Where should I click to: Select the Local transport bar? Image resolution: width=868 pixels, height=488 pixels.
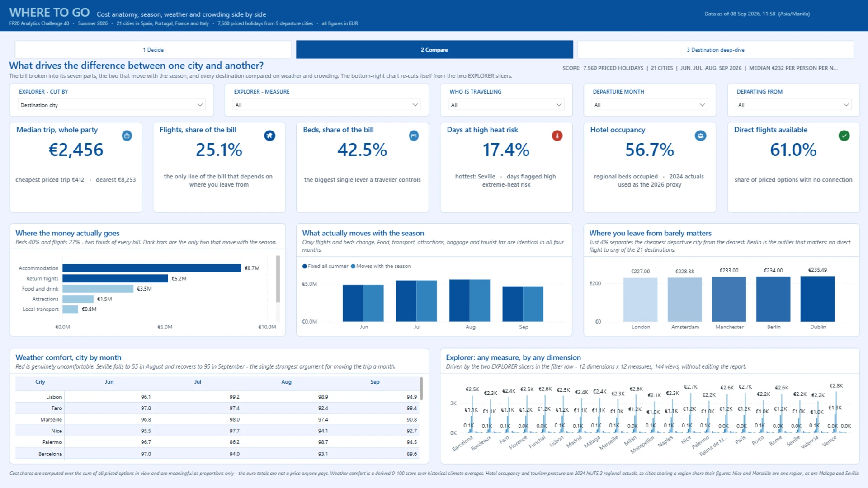pyautogui.click(x=71, y=309)
